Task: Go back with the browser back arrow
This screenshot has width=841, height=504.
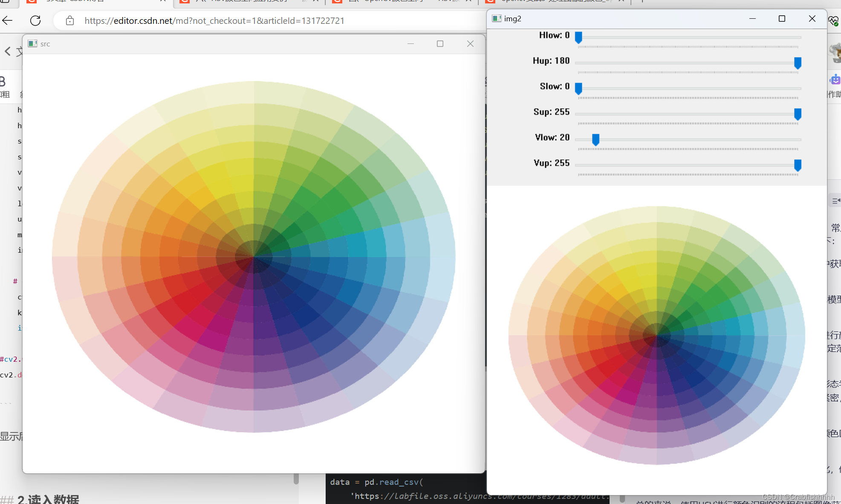Action: 7,20
